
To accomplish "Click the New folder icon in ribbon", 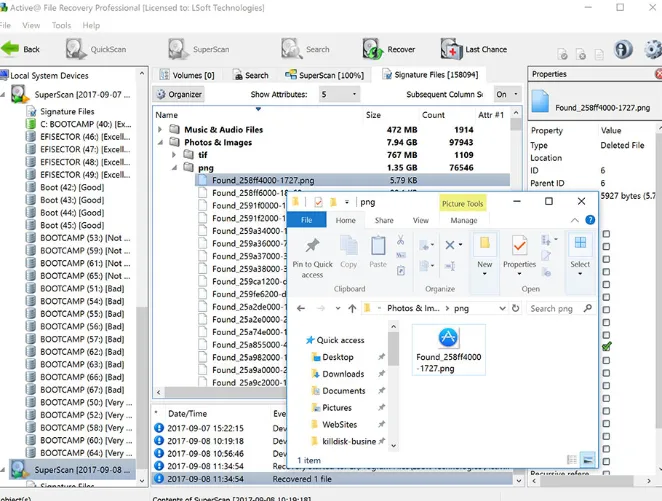I will point(485,243).
